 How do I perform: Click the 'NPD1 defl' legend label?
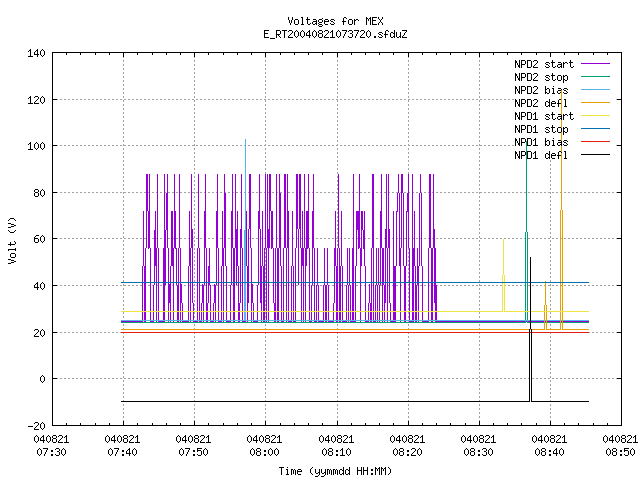(x=541, y=156)
